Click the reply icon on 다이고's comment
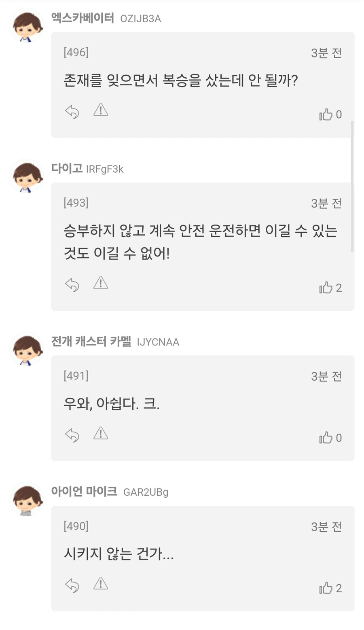This screenshot has width=364, height=630. coord(72,285)
